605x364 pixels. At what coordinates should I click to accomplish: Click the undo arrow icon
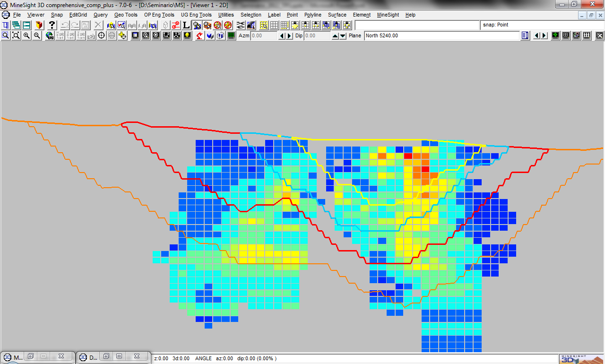pyautogui.click(x=64, y=25)
